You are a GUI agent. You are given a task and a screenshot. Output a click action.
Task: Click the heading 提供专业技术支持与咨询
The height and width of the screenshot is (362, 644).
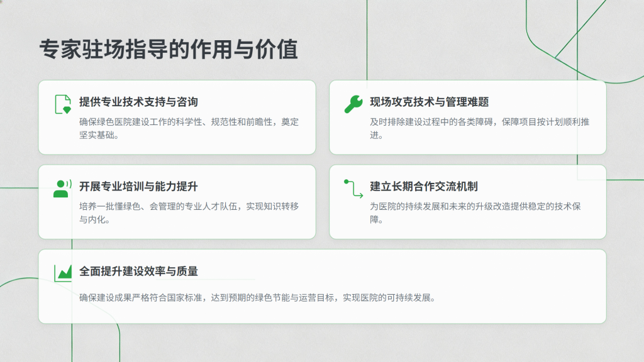(x=138, y=102)
